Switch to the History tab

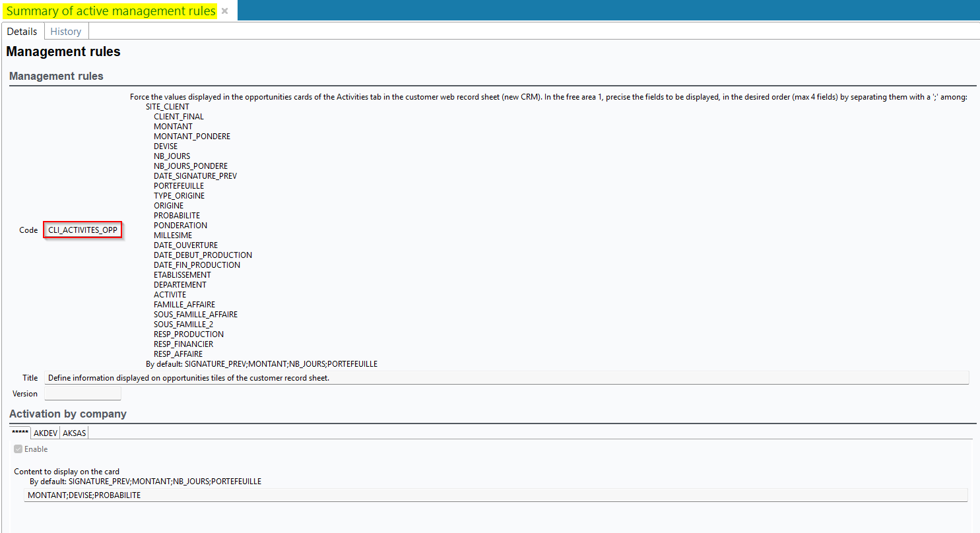pyautogui.click(x=66, y=32)
